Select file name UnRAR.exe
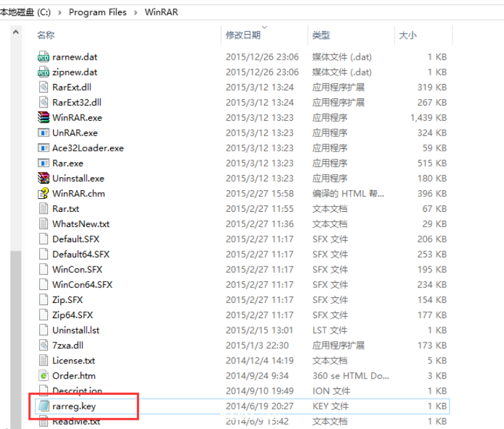 pos(75,133)
